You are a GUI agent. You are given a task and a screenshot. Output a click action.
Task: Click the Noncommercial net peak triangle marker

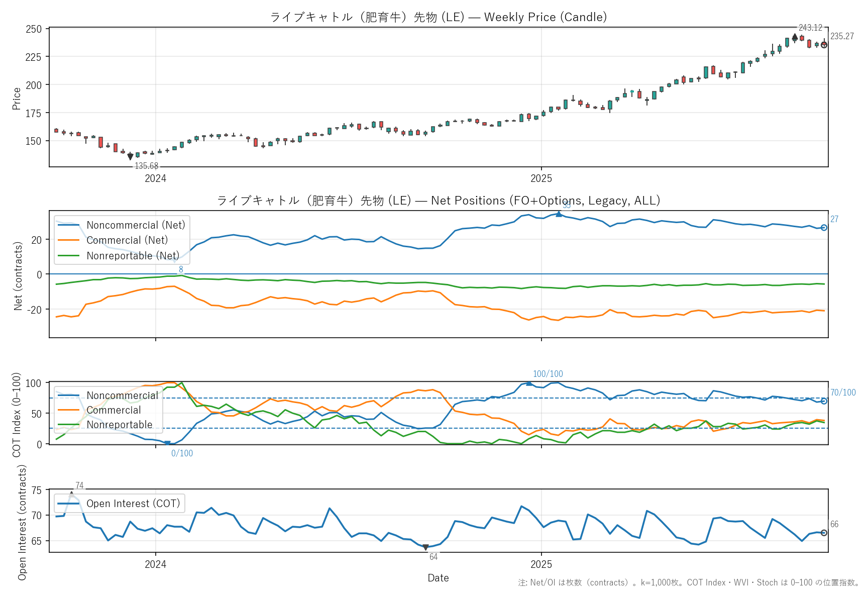coord(559,214)
